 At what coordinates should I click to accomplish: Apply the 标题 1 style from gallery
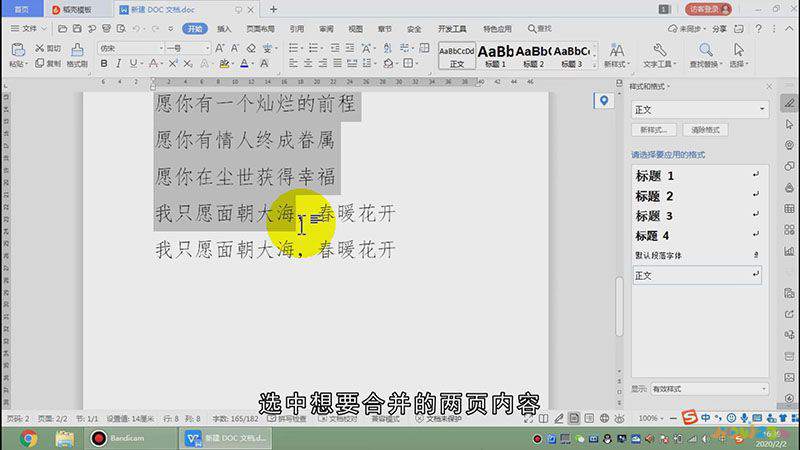pos(495,55)
